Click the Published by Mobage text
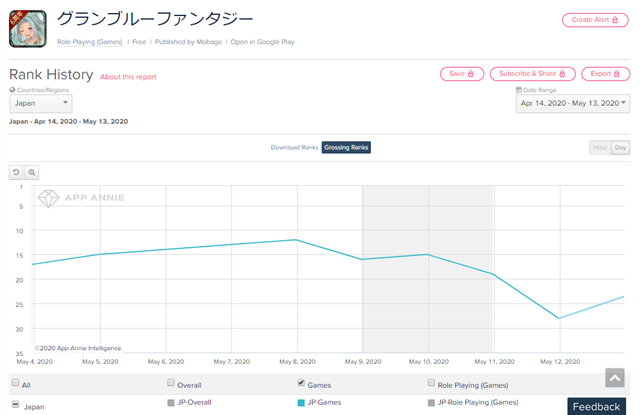Image resolution: width=640 pixels, height=415 pixels. pyautogui.click(x=188, y=42)
